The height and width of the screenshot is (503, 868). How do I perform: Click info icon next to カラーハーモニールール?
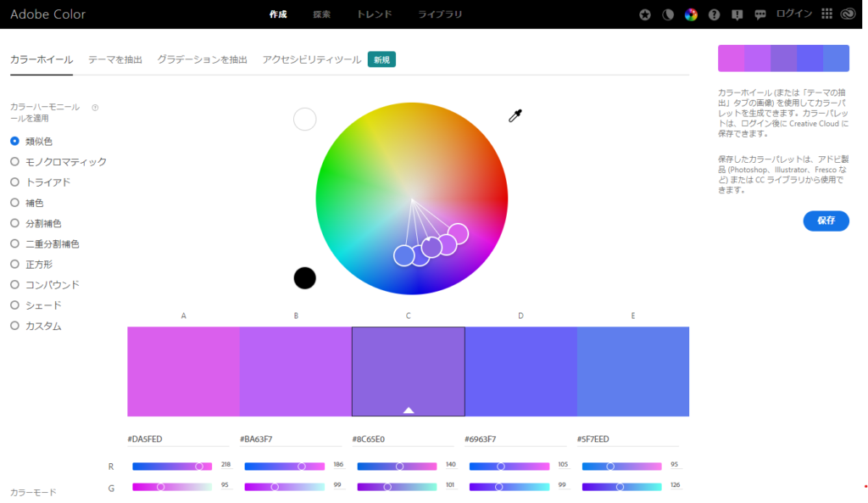point(95,108)
